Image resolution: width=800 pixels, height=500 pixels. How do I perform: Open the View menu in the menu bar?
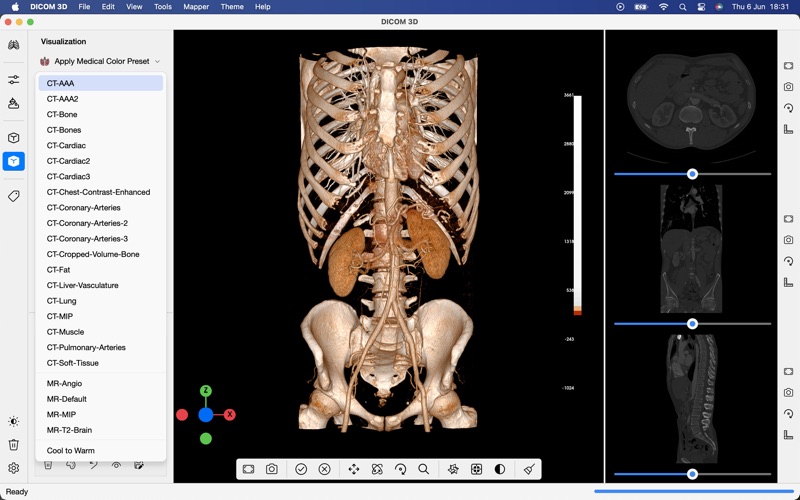[134, 7]
